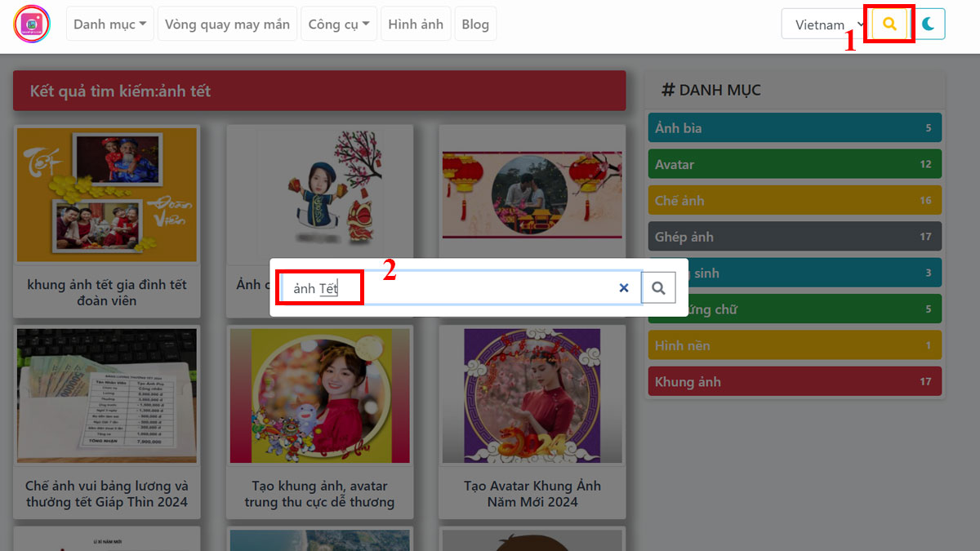
Task: Open the salary table Tết meme thumbnail
Action: pyautogui.click(x=107, y=396)
